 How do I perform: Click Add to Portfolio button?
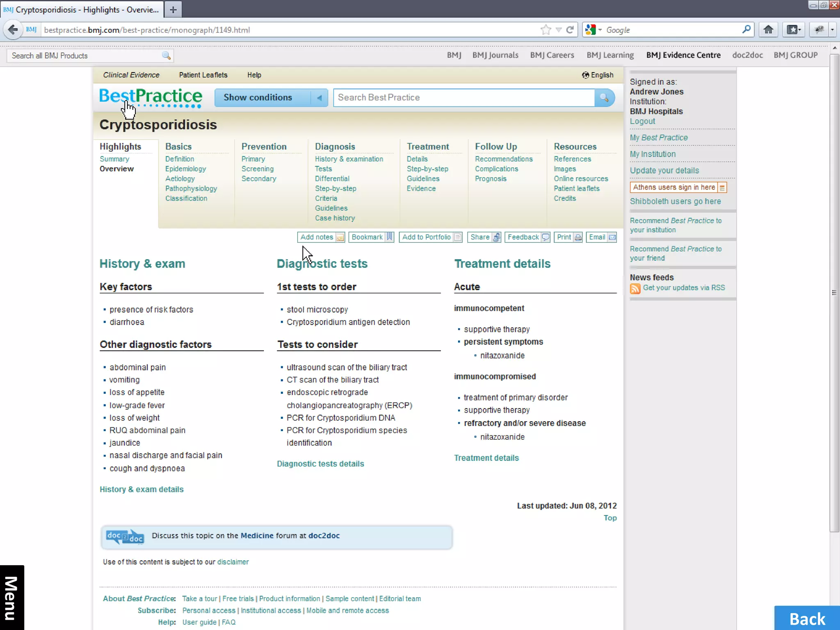pyautogui.click(x=431, y=237)
